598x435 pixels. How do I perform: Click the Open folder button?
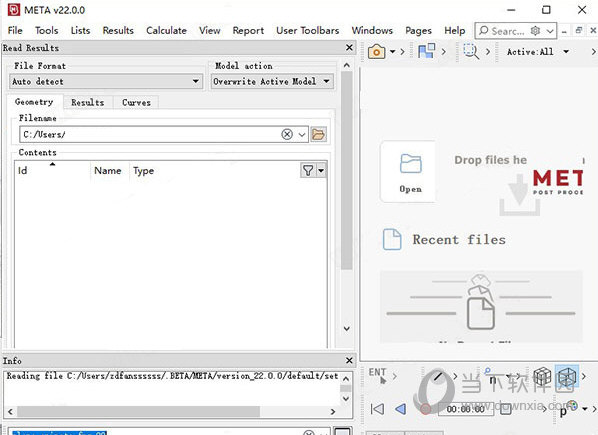click(x=408, y=172)
